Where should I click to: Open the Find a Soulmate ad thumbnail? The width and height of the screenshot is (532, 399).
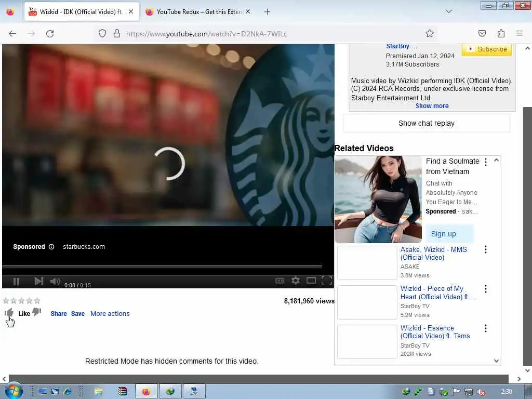(378, 199)
